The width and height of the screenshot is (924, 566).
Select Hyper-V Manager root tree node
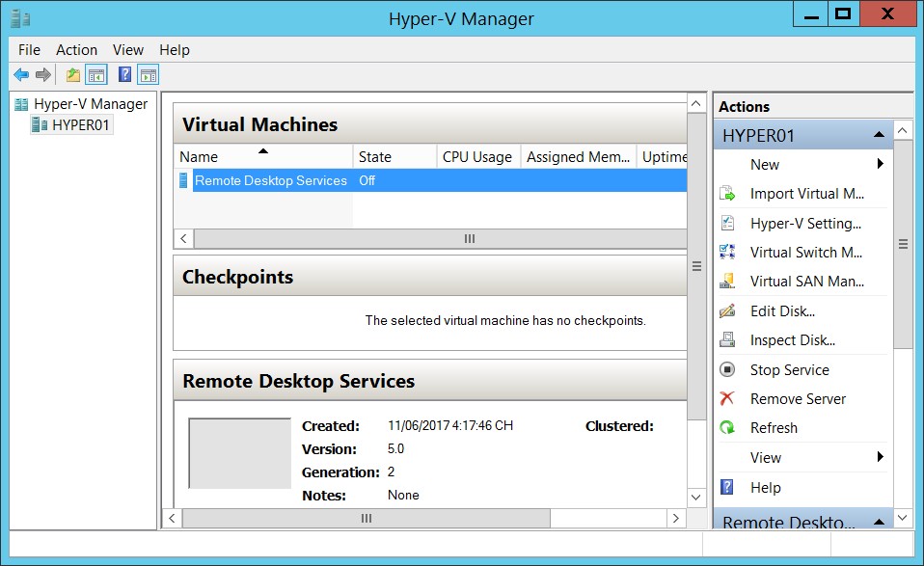pyautogui.click(x=91, y=104)
